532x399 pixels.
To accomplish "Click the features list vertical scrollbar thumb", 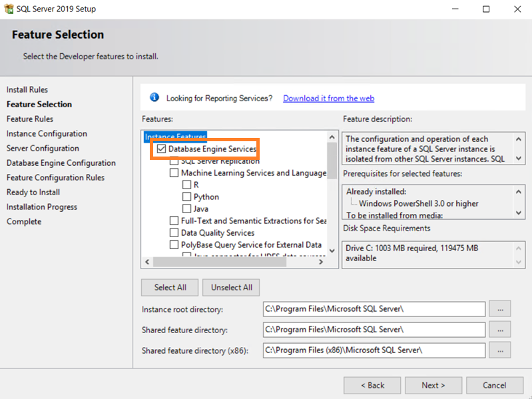I will coord(332,160).
